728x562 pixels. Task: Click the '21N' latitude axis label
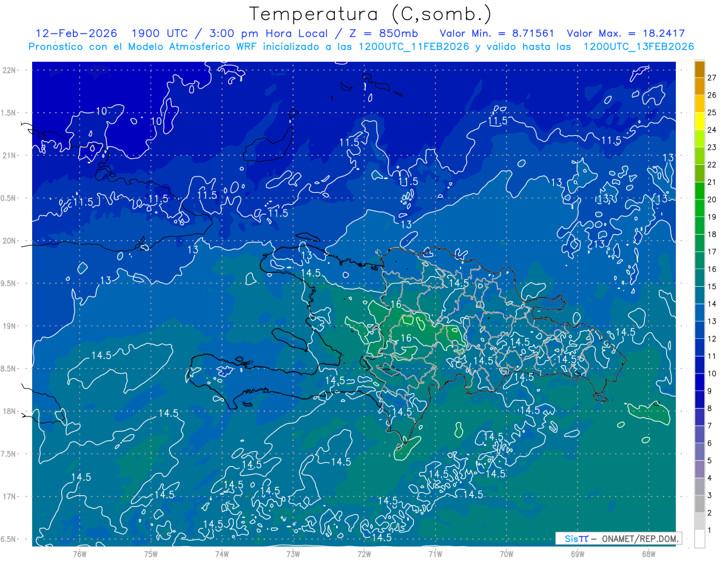pyautogui.click(x=9, y=156)
